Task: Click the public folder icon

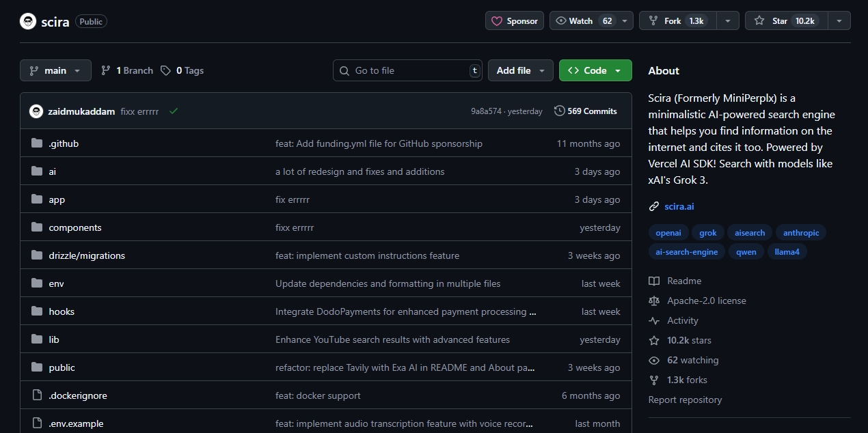Action: tap(37, 367)
